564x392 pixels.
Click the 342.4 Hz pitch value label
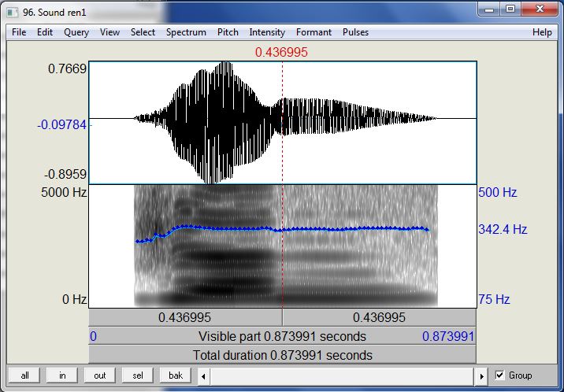pos(503,229)
